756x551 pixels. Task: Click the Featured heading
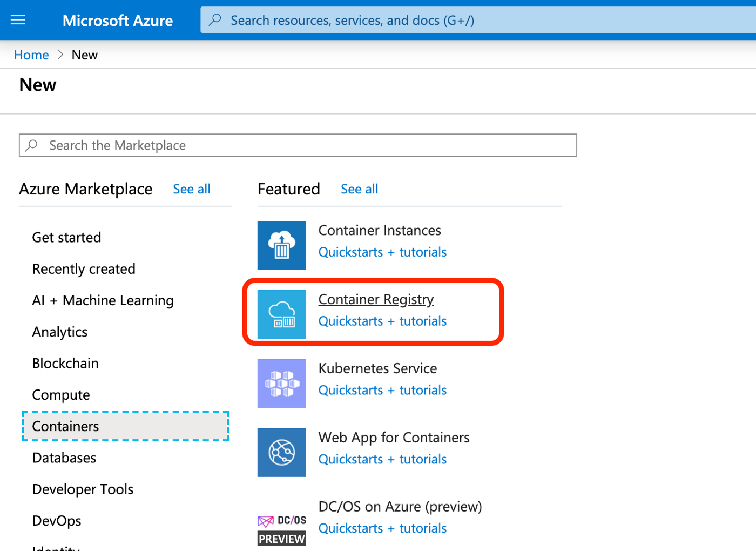tap(289, 189)
